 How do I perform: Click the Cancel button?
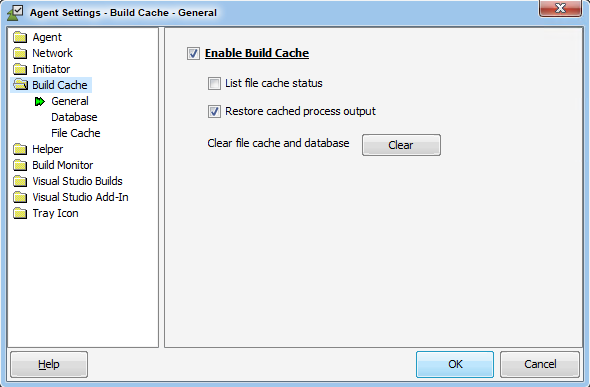pyautogui.click(x=540, y=364)
